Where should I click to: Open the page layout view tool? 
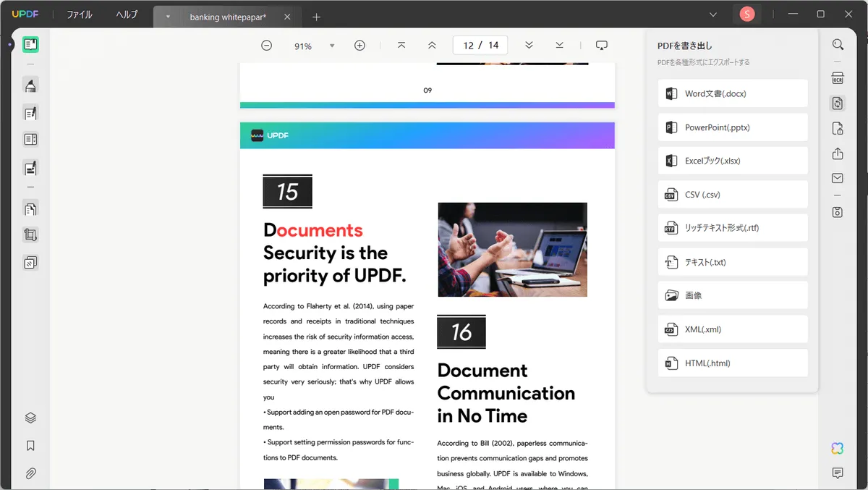(x=30, y=139)
